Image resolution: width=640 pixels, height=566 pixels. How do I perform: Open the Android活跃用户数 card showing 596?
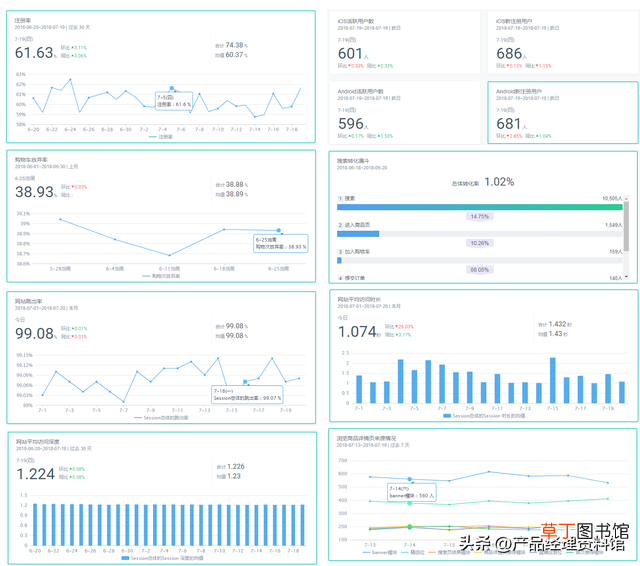404,113
